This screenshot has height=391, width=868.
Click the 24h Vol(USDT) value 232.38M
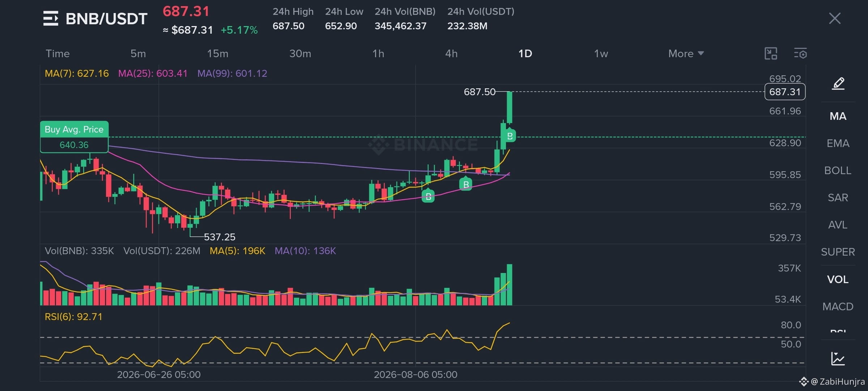467,26
